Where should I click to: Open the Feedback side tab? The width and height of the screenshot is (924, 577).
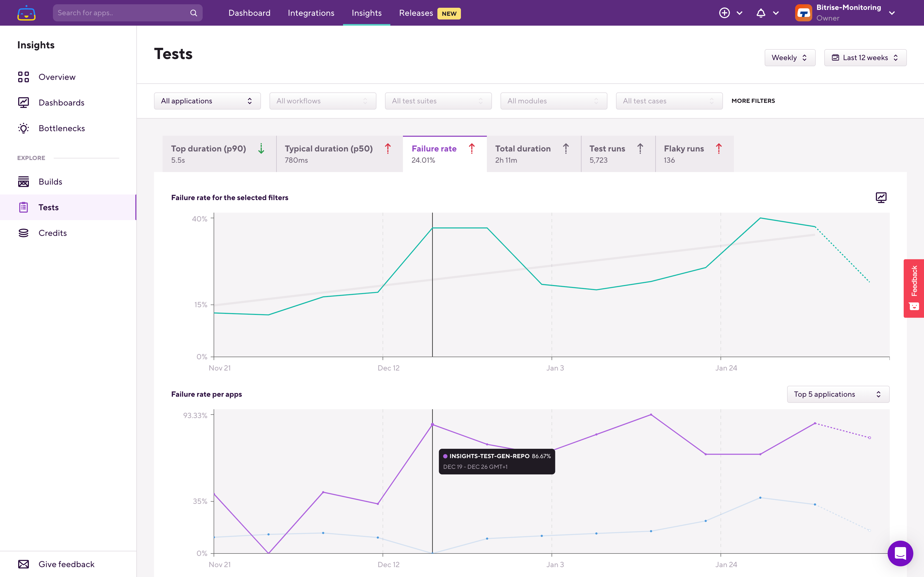pos(914,288)
